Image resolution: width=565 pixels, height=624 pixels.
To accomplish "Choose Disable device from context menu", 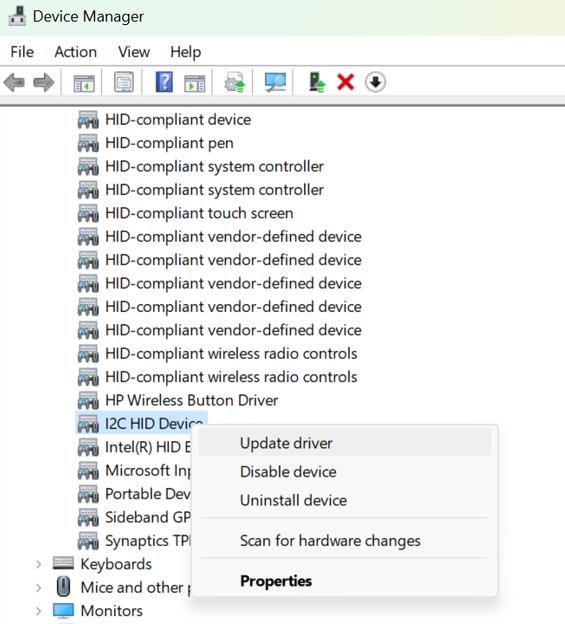I will coord(345,472).
